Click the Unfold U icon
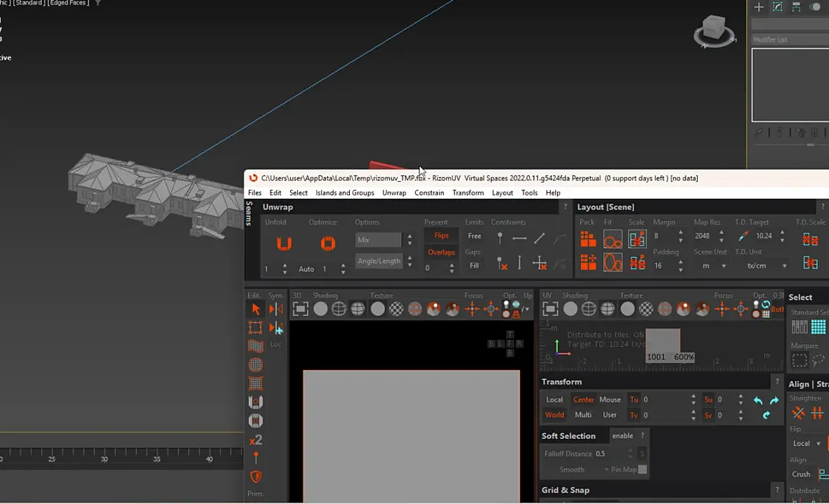The width and height of the screenshot is (829, 504). pyautogui.click(x=284, y=244)
